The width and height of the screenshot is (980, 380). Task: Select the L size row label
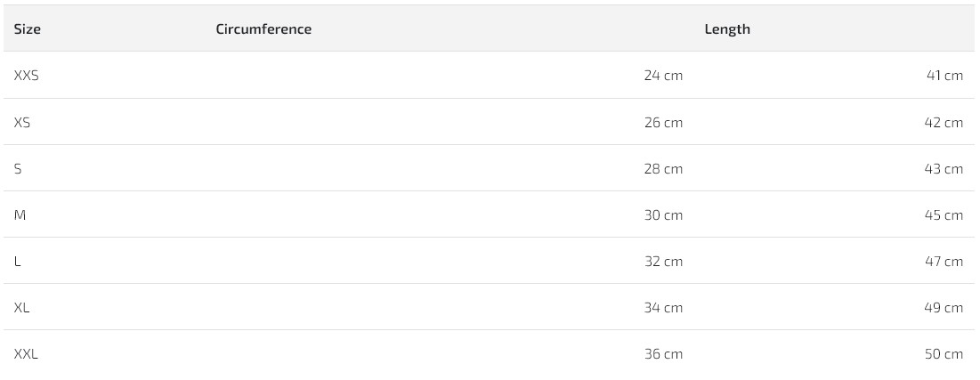click(x=18, y=261)
